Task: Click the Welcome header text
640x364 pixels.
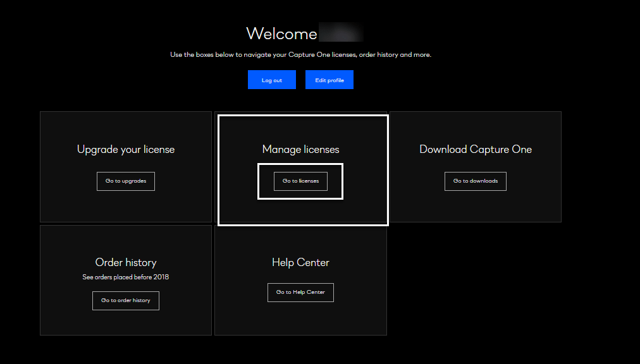Action: pyautogui.click(x=281, y=33)
